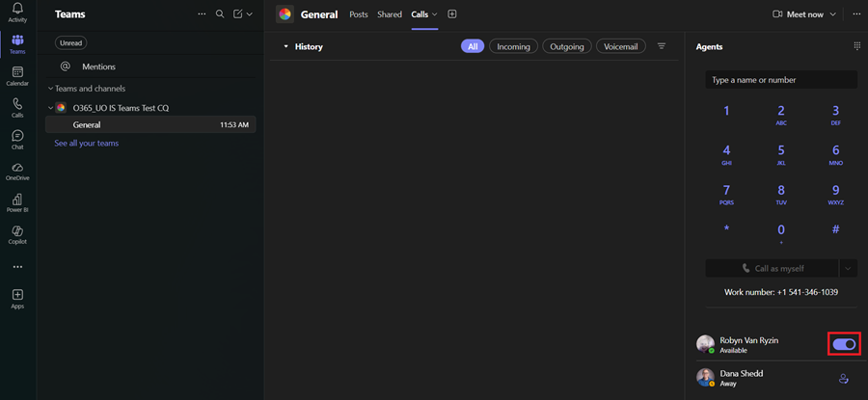Screen dimensions: 868x400
Task: Click the dial pad grid icon
Action: [x=856, y=46]
